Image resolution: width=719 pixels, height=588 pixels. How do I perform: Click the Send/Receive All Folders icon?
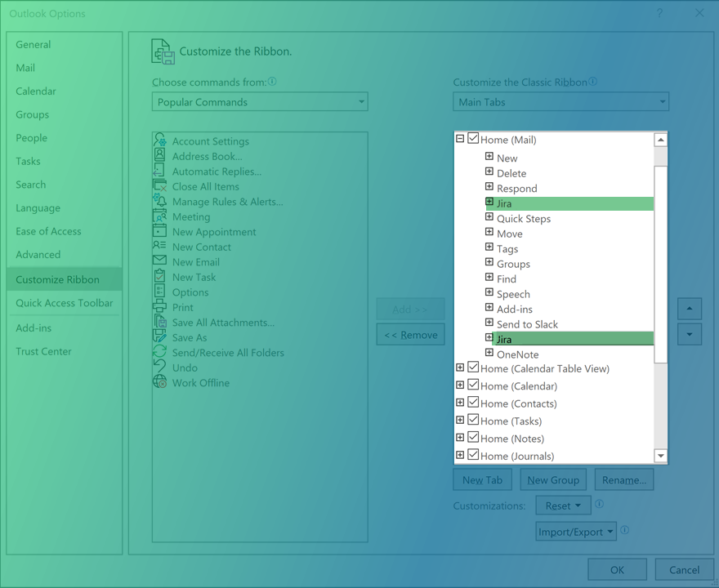(x=160, y=353)
